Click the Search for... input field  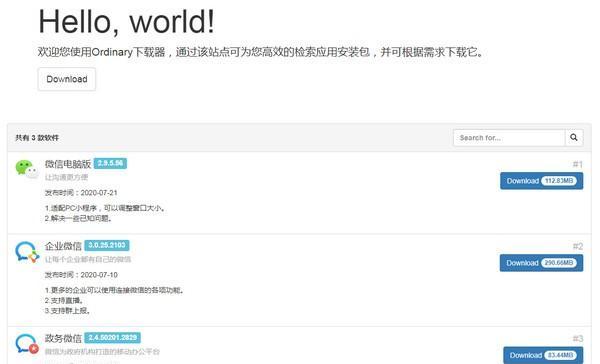point(509,138)
